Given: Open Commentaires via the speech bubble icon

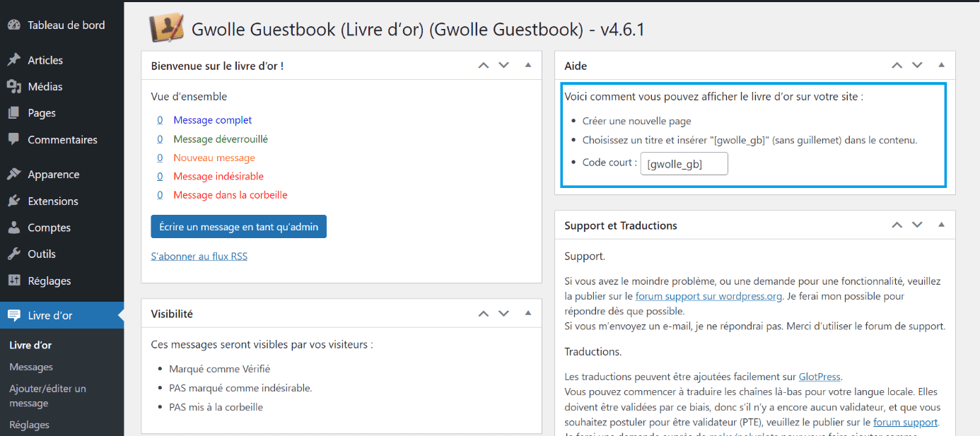Looking at the screenshot, I should (x=13, y=139).
